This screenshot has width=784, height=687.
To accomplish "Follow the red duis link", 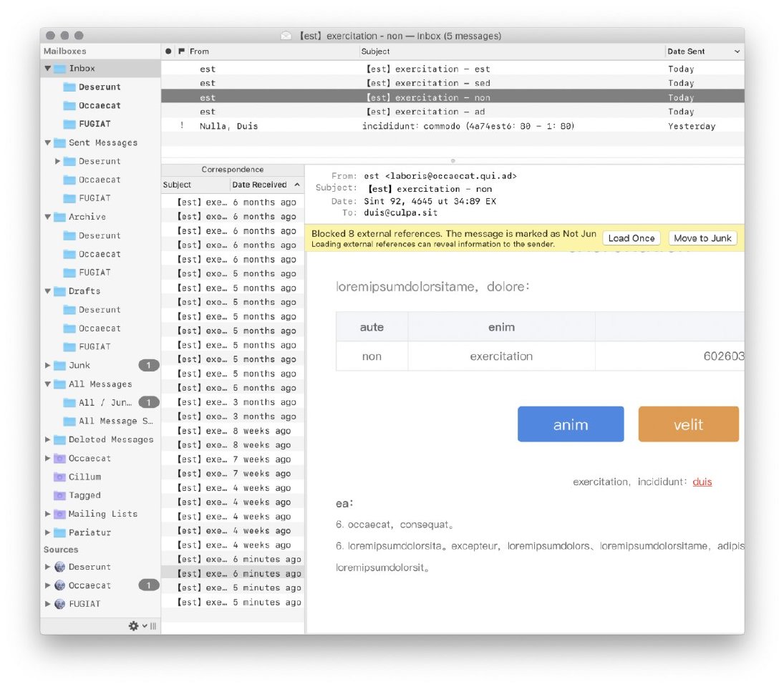I will click(x=702, y=482).
